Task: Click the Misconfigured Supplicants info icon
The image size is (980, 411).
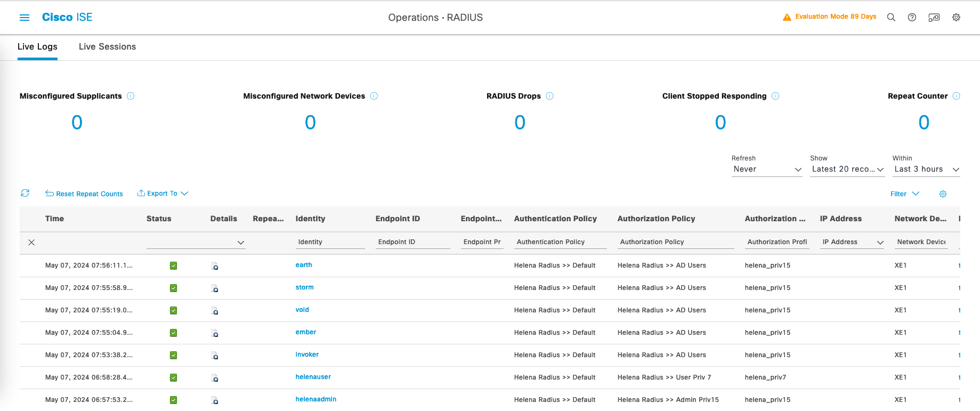Action: (131, 96)
